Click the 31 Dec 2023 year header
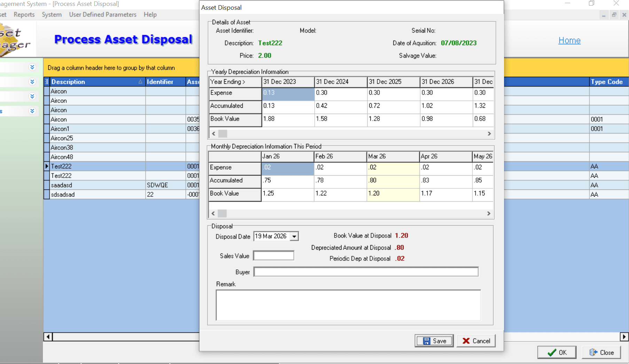 [288, 82]
